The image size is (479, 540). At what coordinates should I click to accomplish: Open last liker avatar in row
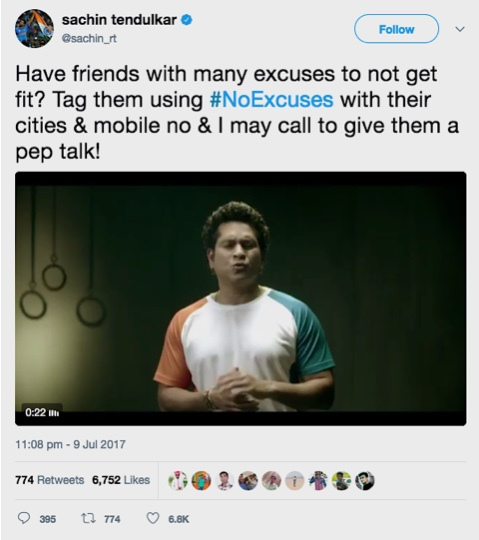(x=365, y=480)
